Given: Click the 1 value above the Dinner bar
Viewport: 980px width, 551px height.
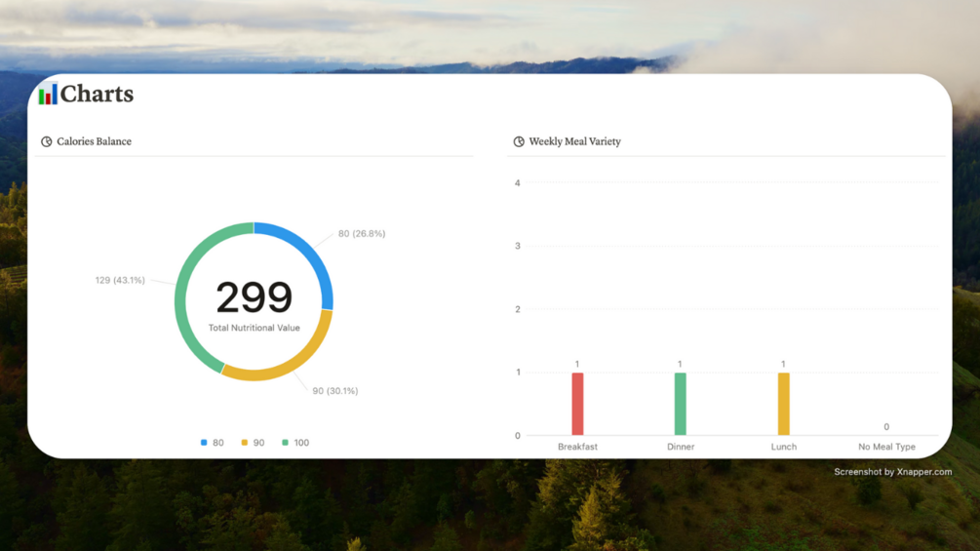Looking at the screenshot, I should pyautogui.click(x=680, y=364).
